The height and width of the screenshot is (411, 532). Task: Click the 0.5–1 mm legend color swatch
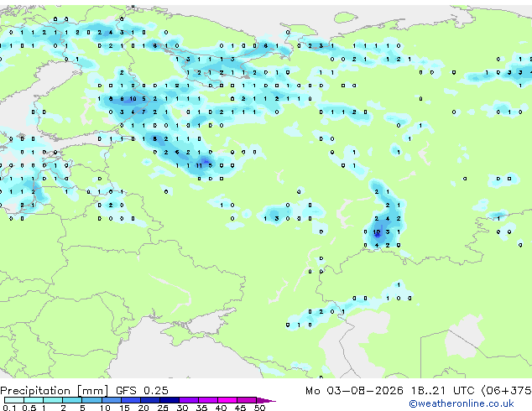pos(34,400)
